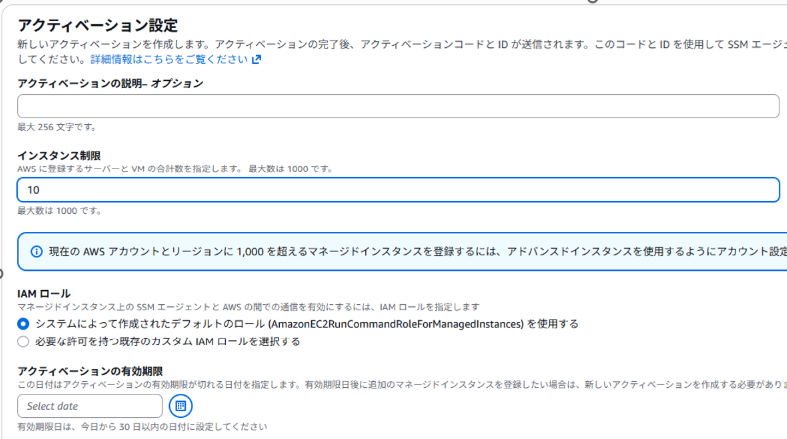
Task: Click the アクティベーションの有効期限 label
Action: pos(90,371)
